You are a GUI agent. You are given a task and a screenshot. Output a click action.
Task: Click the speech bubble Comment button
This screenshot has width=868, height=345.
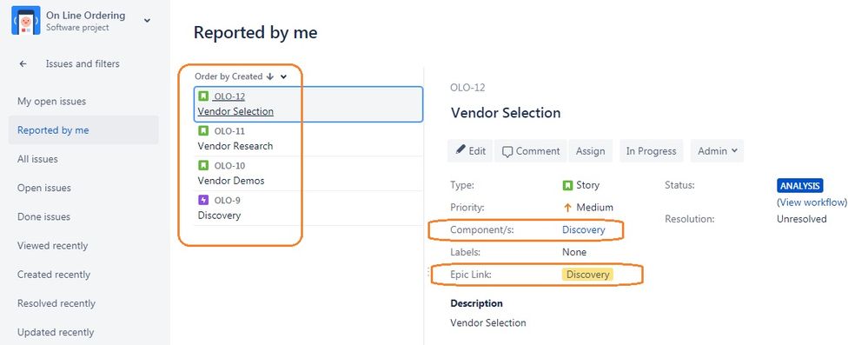point(530,150)
